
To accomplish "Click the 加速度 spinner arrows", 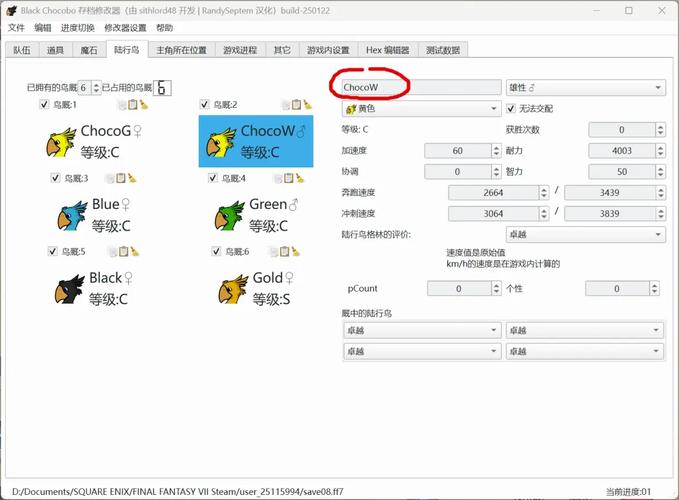I will [x=496, y=151].
